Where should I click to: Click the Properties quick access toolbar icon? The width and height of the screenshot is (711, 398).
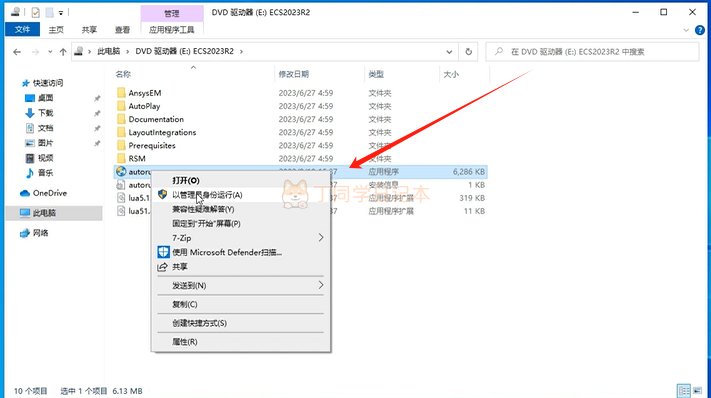tap(35, 13)
